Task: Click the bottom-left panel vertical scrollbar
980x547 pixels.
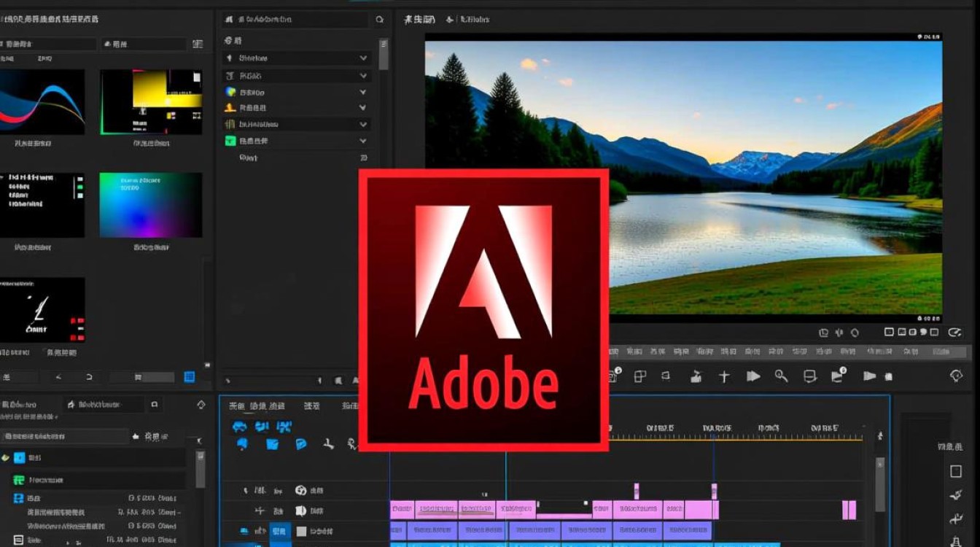Action: pyautogui.click(x=201, y=469)
